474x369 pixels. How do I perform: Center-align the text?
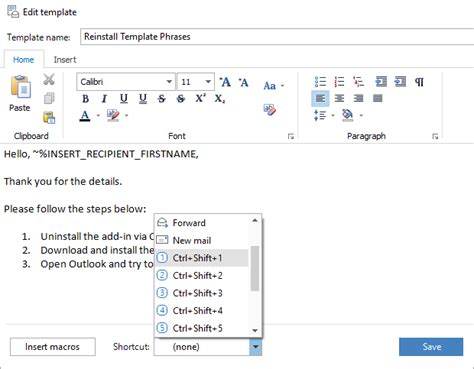(x=339, y=98)
